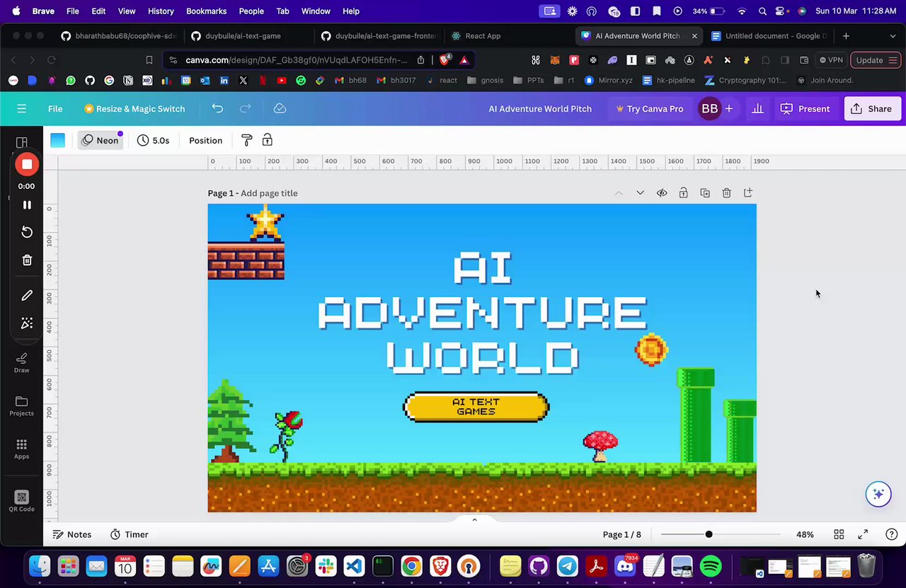Open the help question mark

891,534
